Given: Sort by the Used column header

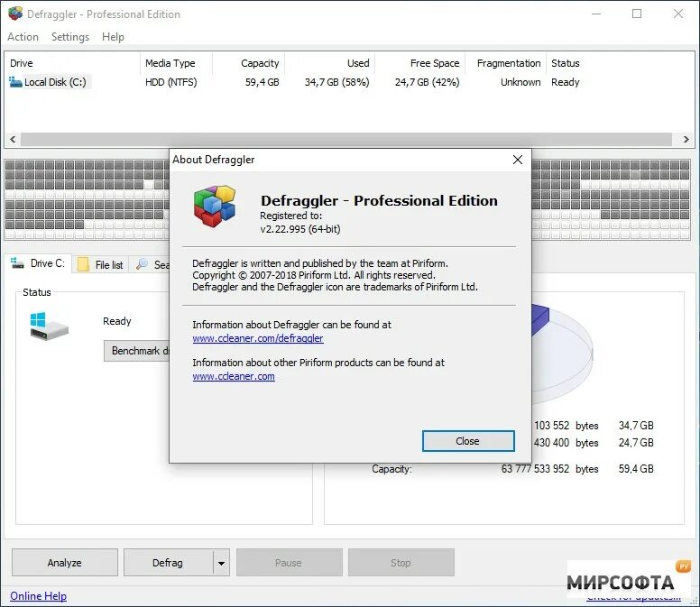Looking at the screenshot, I should click(x=330, y=63).
